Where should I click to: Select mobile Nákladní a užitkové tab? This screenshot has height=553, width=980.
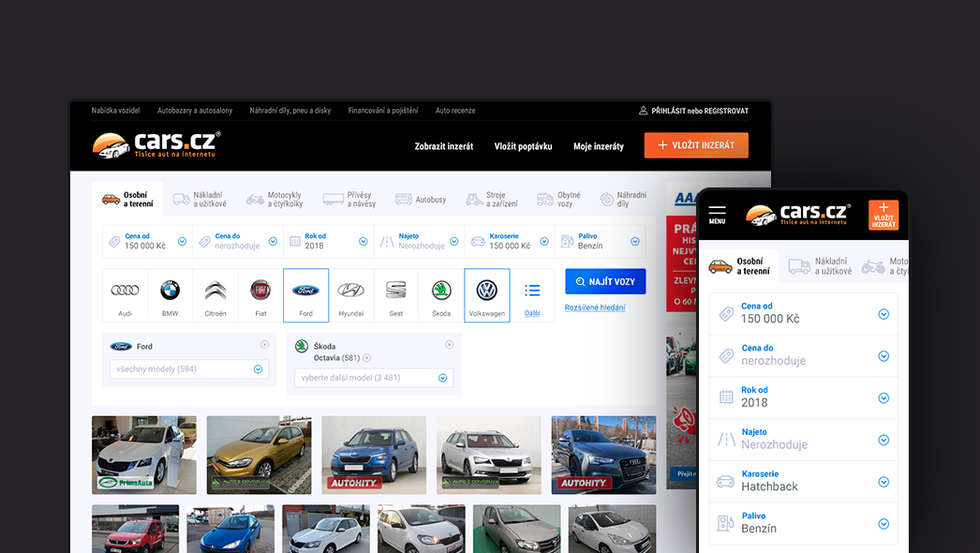[820, 266]
